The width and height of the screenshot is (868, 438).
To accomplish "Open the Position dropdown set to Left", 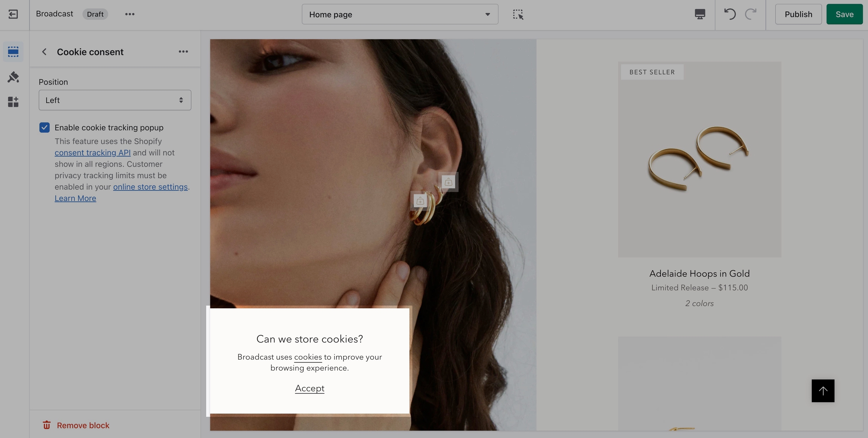I will [115, 100].
